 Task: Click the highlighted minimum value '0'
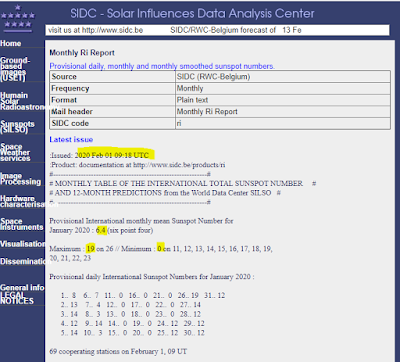coord(159,249)
